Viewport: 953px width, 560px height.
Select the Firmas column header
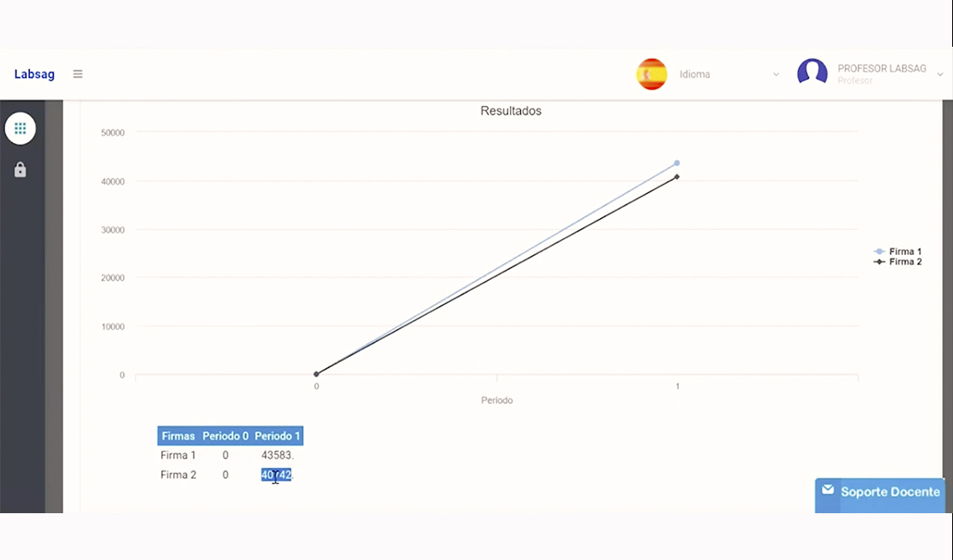pyautogui.click(x=178, y=436)
